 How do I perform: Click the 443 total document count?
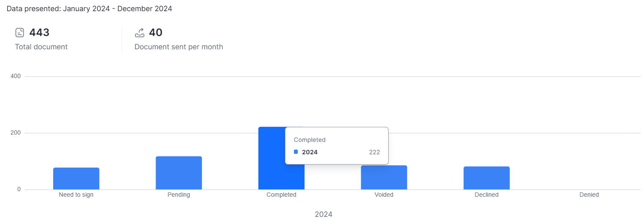[39, 33]
